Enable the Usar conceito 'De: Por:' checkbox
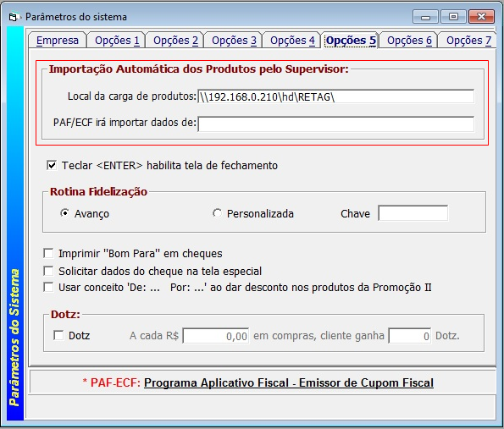This screenshot has width=504, height=429. [x=48, y=287]
